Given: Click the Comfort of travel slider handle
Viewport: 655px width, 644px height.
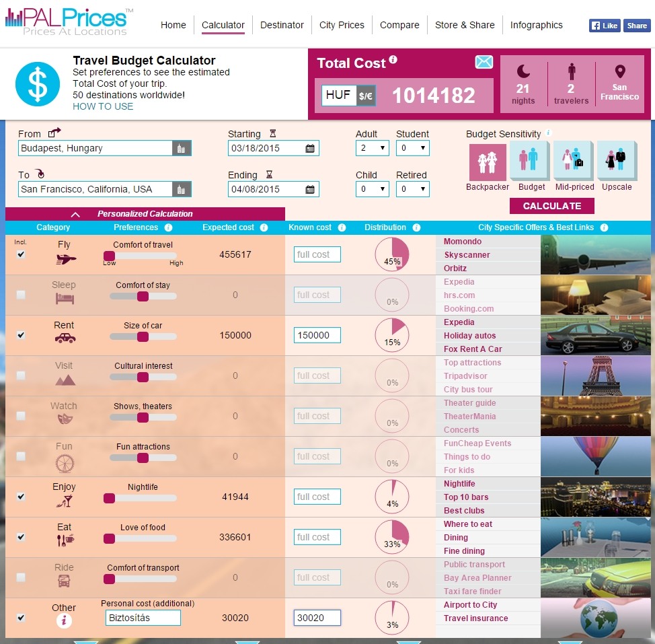Looking at the screenshot, I should point(109,256).
